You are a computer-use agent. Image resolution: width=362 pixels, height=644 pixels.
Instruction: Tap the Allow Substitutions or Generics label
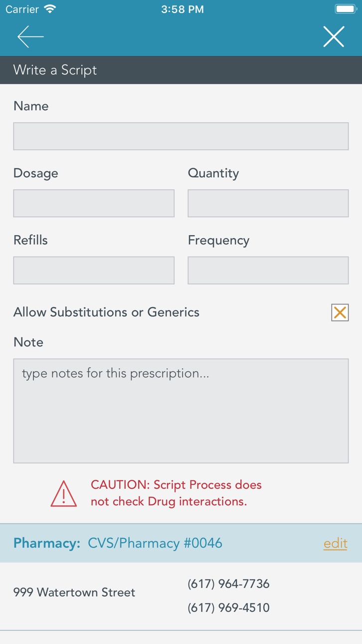(106, 312)
